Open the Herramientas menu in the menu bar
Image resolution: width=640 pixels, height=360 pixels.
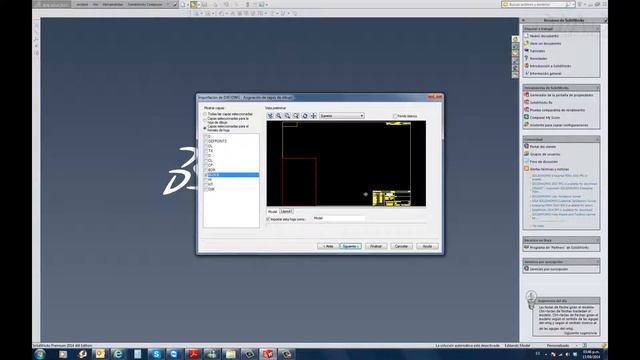click(113, 4)
